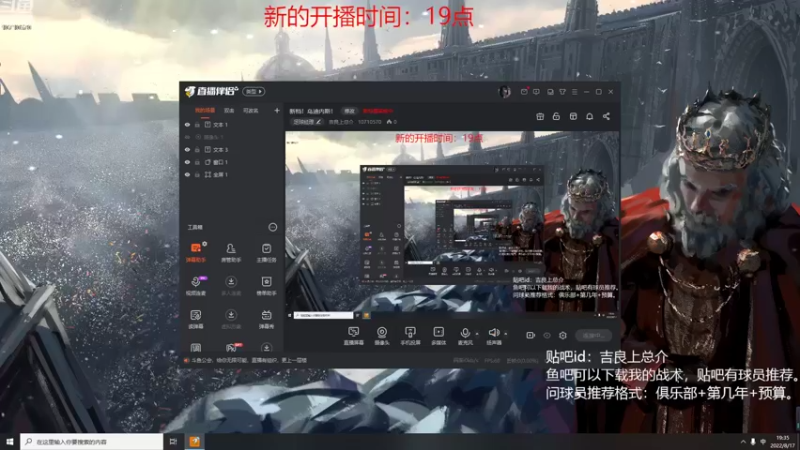Open the 弹幕秀 tool icon
Image resolution: width=800 pixels, height=450 pixels.
point(266,318)
